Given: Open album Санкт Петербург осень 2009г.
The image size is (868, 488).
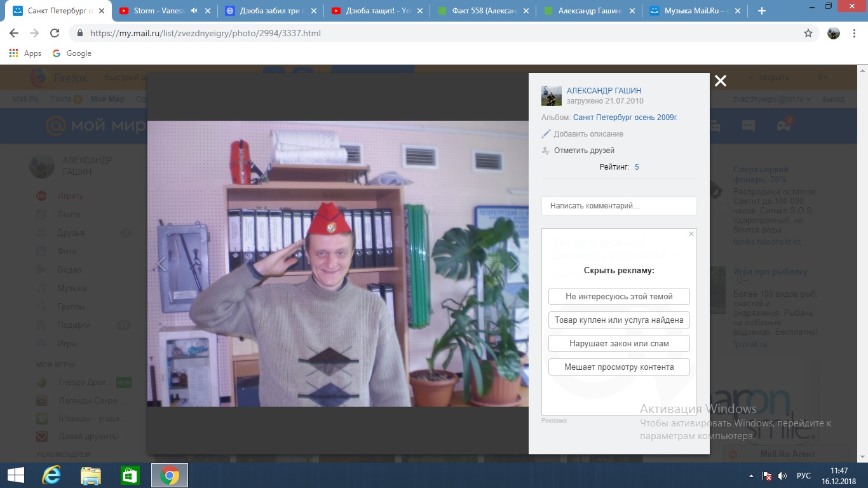Looking at the screenshot, I should point(625,118).
